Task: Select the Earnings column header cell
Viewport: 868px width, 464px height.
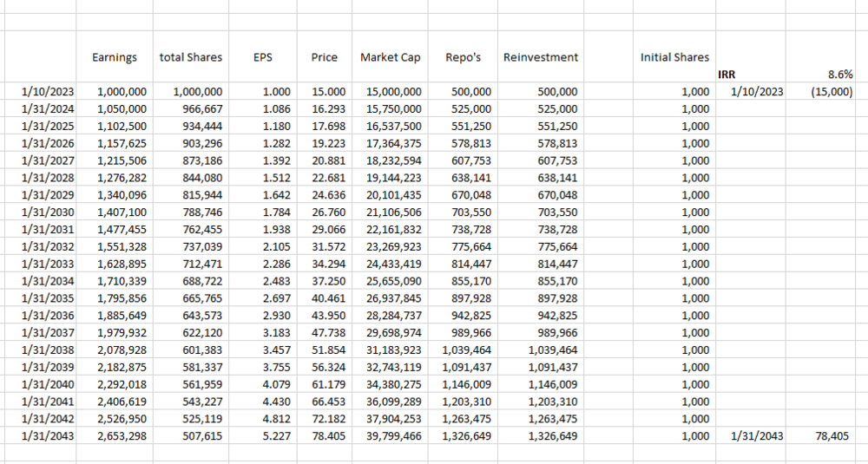Action: pyautogui.click(x=115, y=57)
